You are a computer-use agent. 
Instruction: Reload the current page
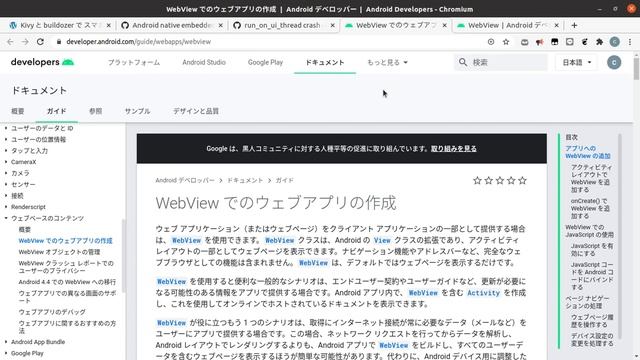[40, 42]
